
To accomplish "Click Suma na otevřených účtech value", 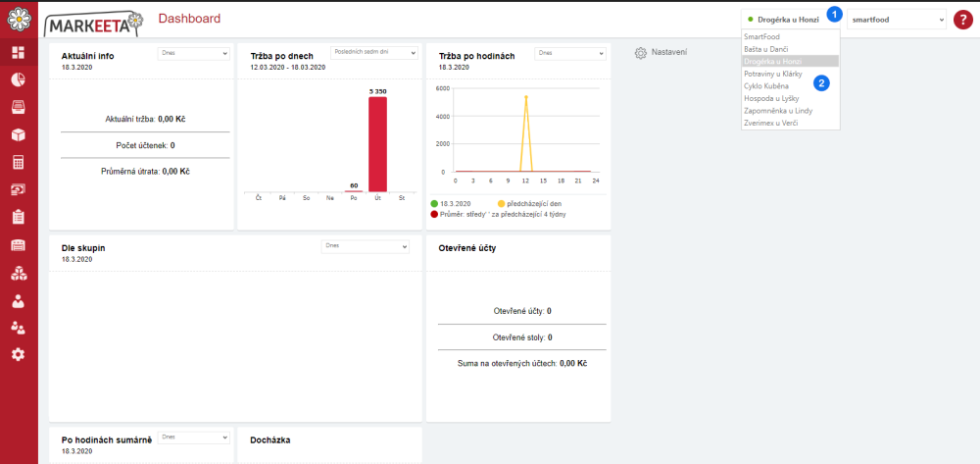I will [573, 363].
